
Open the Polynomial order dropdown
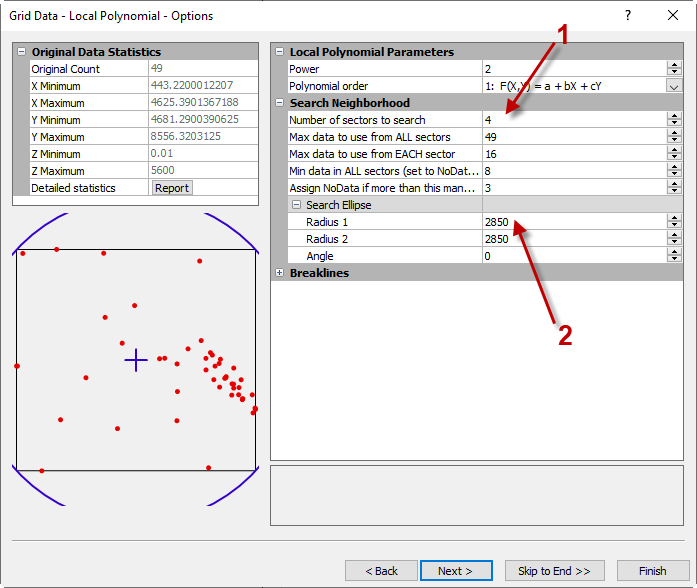(674, 86)
